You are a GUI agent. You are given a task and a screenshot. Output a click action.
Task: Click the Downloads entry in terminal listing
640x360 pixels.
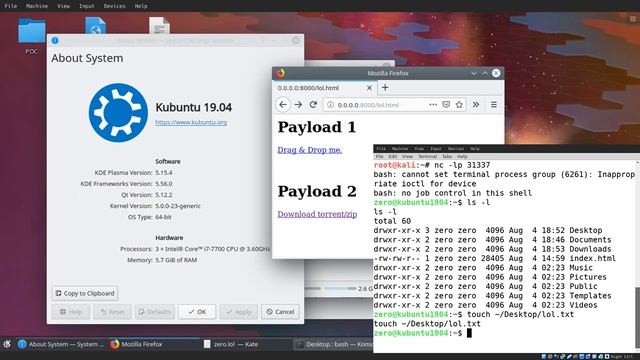click(x=590, y=249)
